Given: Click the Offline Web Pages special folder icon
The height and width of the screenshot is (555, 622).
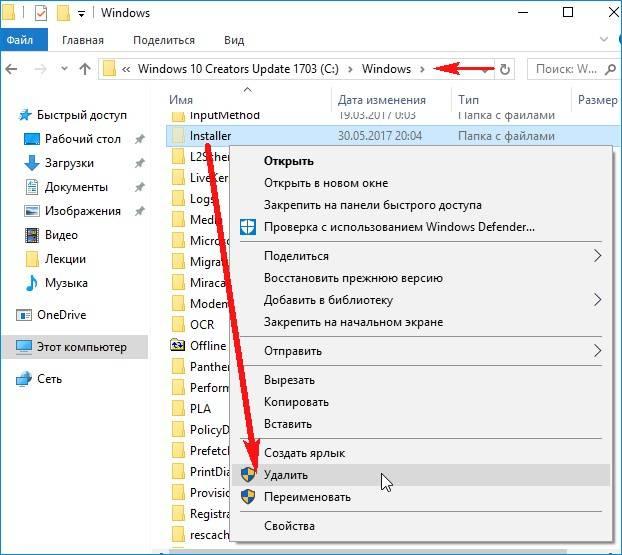Looking at the screenshot, I should 177,345.
